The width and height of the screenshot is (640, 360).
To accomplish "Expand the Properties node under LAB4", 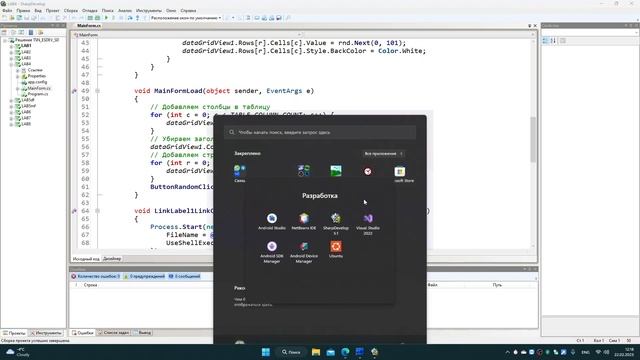I will (x=18, y=76).
